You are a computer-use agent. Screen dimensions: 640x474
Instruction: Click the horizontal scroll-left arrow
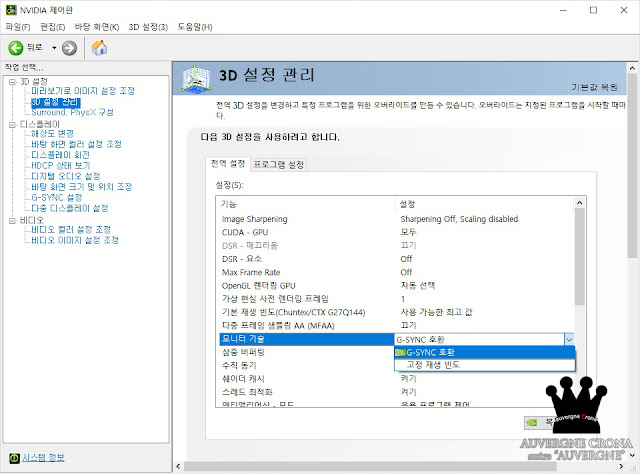click(178, 466)
